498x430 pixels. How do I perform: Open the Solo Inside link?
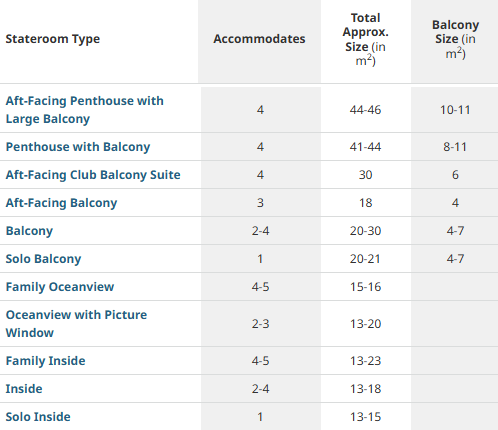click(38, 417)
